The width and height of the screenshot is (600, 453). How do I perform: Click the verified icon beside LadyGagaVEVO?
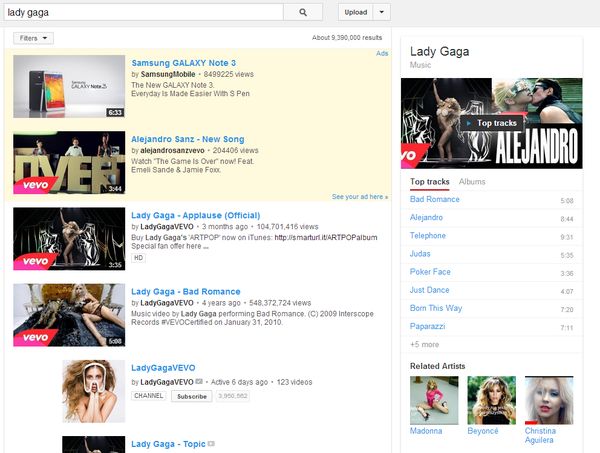199,381
